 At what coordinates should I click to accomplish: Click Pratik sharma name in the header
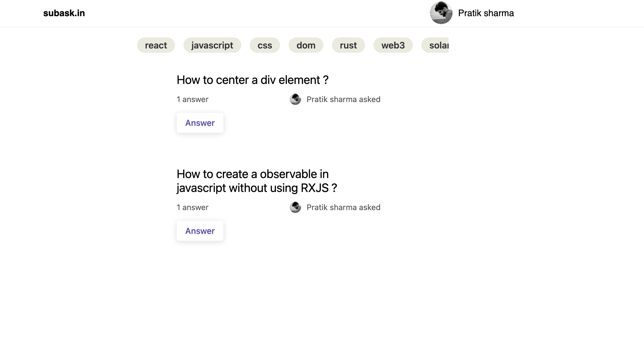486,13
